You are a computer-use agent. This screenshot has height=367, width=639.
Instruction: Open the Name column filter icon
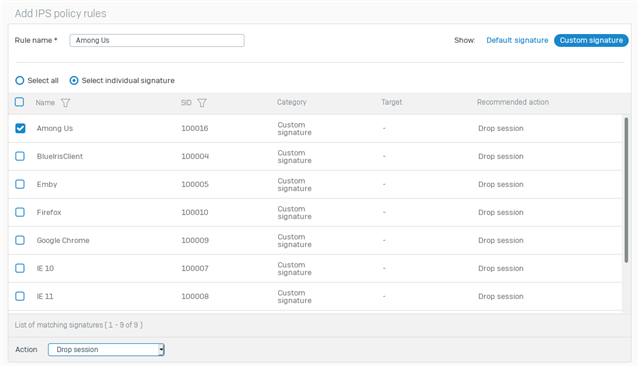[65, 103]
